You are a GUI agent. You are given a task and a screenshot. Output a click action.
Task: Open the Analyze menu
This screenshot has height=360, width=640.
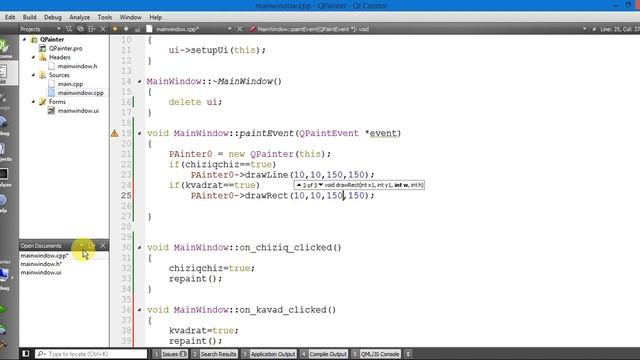click(x=80, y=17)
